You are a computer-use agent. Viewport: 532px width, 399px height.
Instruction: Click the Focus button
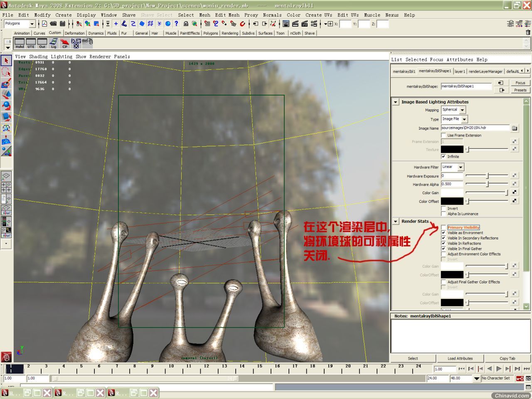tap(520, 83)
